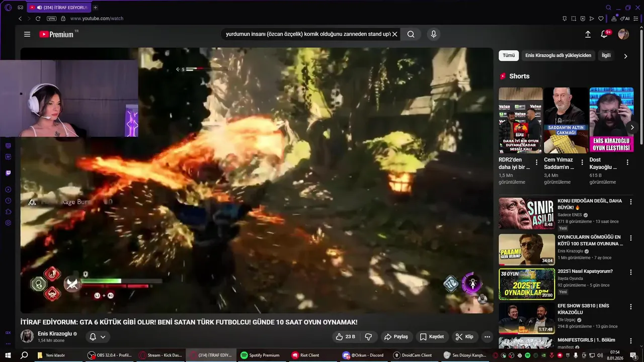644x362 pixels.
Task: Open the YouTube guide hamburger menu
Action: tap(27, 34)
